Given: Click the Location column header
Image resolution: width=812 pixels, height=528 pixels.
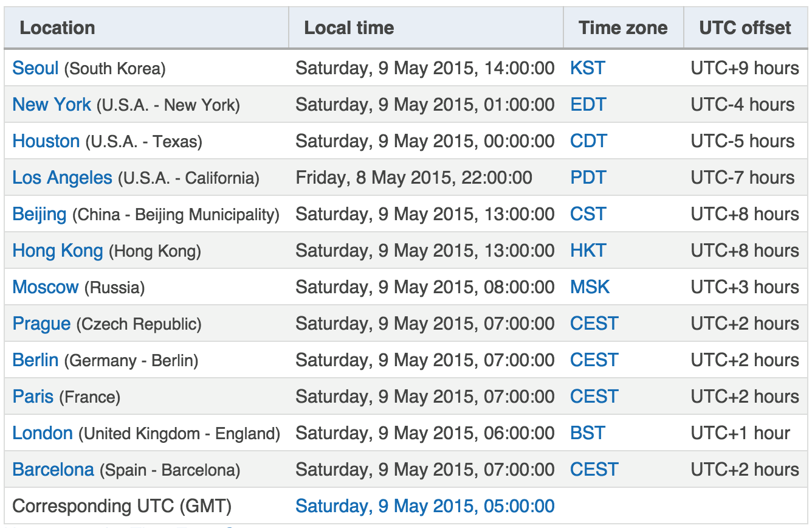Looking at the screenshot, I should [x=57, y=28].
